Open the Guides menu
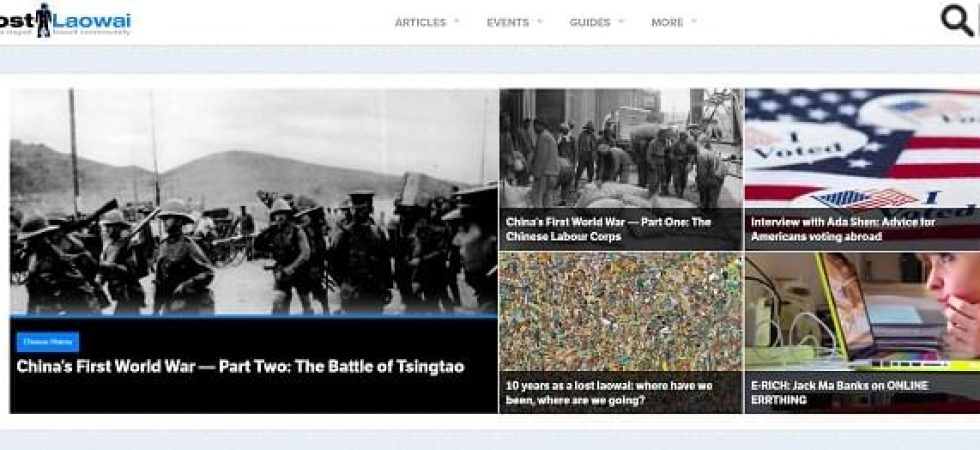Image resolution: width=980 pixels, height=450 pixels. click(x=589, y=22)
